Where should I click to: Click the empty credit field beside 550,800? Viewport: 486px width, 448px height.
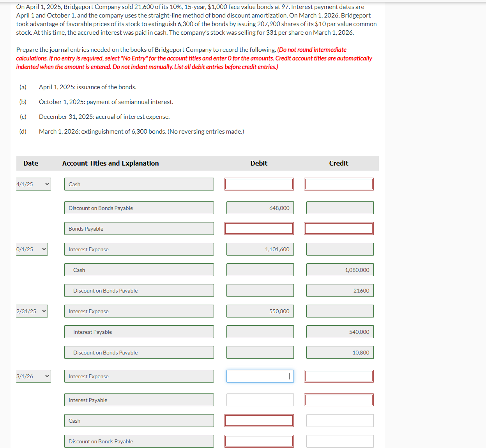(x=340, y=311)
